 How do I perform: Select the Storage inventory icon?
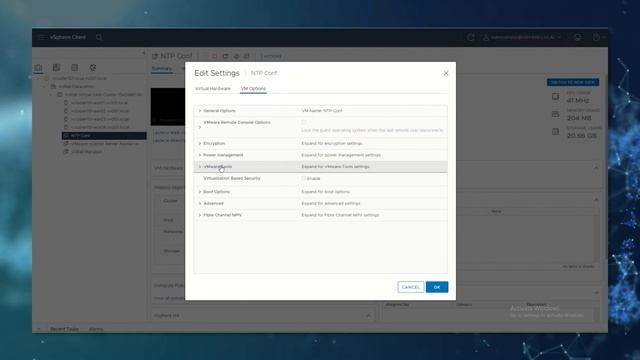74,67
